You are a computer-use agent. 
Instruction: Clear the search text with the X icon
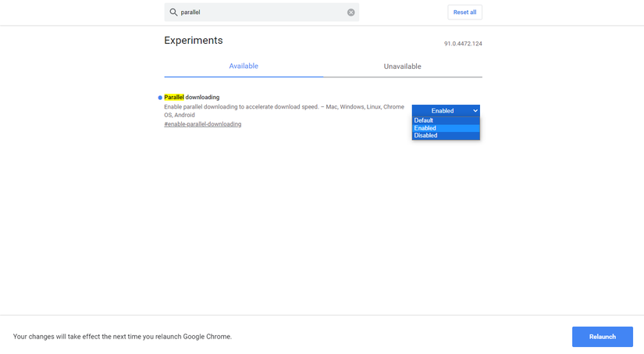coord(350,13)
